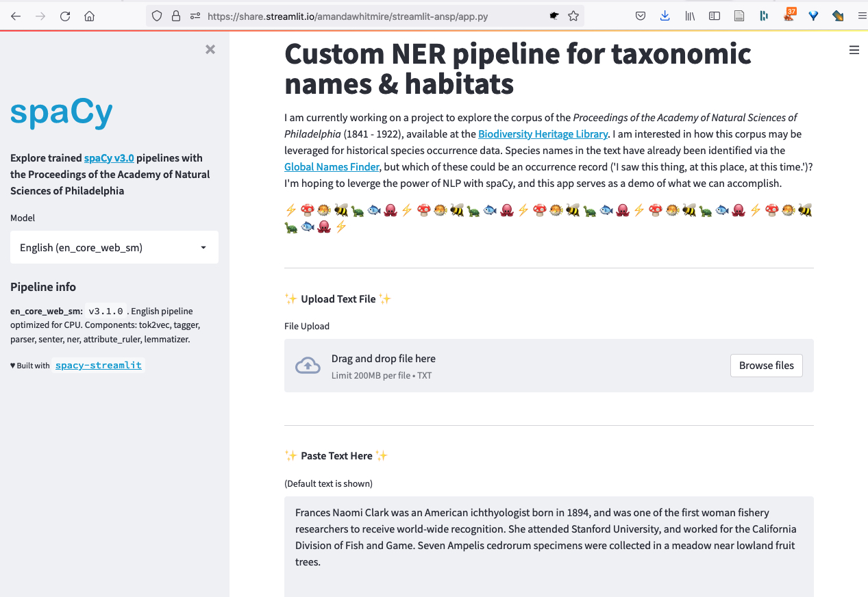Click the Pipeline info heading
The image size is (868, 597).
43,287
